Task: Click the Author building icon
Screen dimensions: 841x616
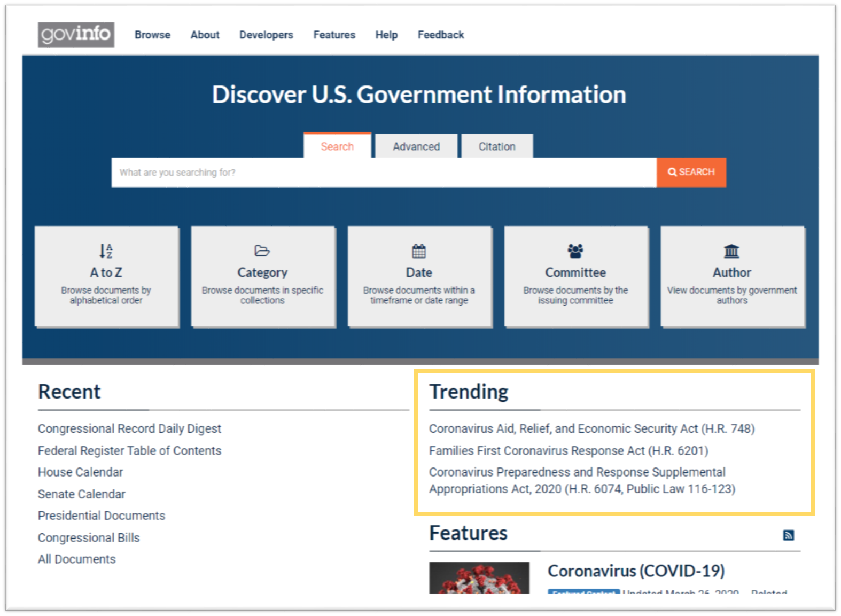Action: coord(731,251)
